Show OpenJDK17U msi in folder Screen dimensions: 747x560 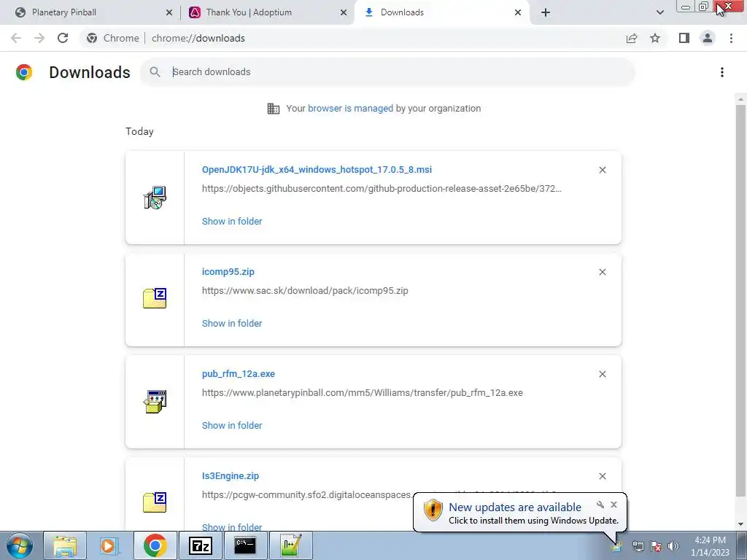[232, 222]
